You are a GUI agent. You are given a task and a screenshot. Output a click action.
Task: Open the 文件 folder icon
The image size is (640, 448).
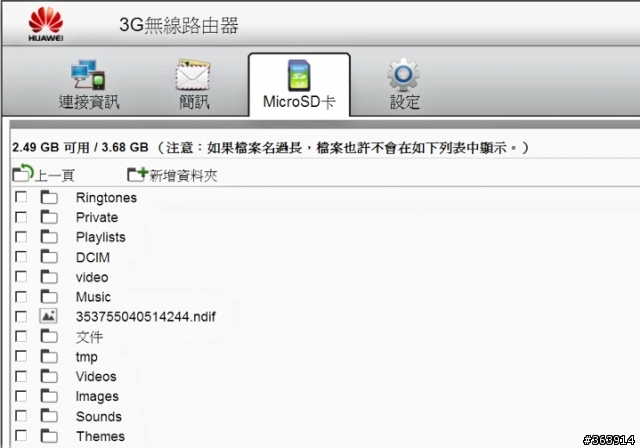tap(49, 337)
